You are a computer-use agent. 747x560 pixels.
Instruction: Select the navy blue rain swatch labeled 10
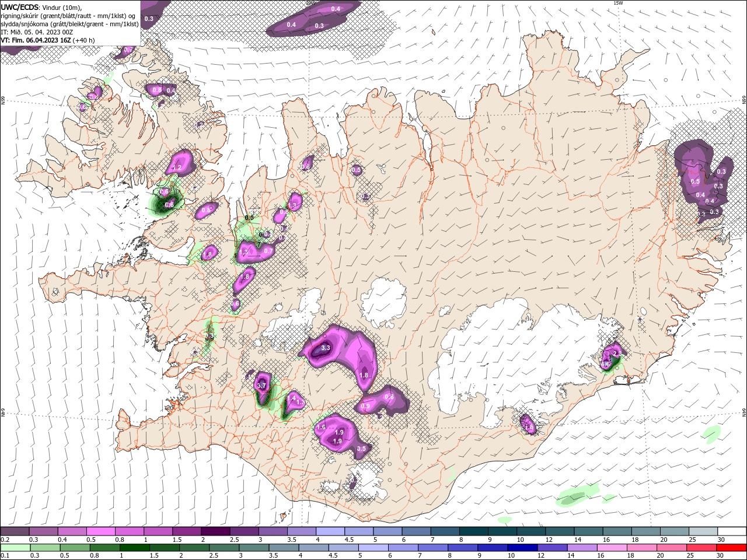click(521, 548)
